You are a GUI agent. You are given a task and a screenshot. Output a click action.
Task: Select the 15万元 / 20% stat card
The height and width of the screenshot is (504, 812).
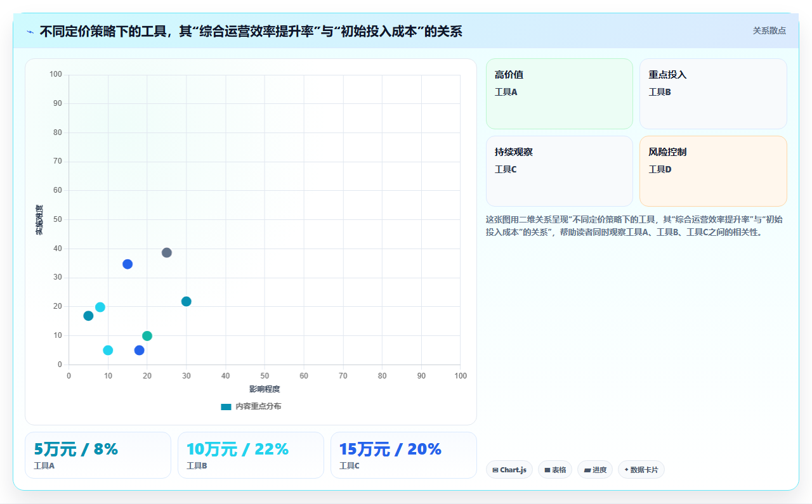[403, 455]
